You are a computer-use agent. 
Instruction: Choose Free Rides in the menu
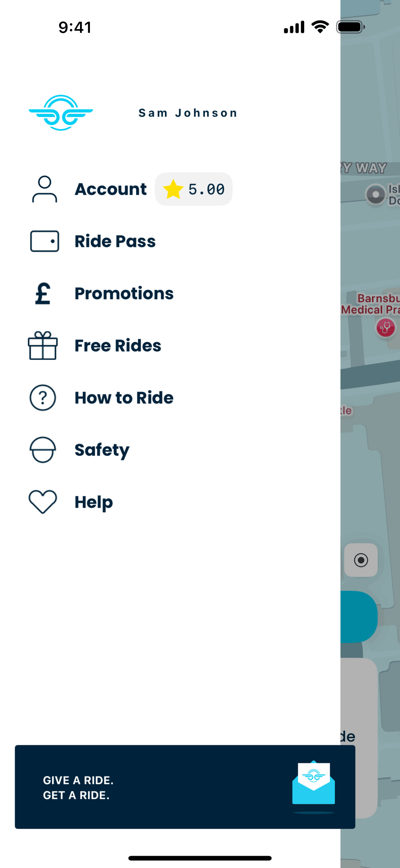pyautogui.click(x=118, y=346)
